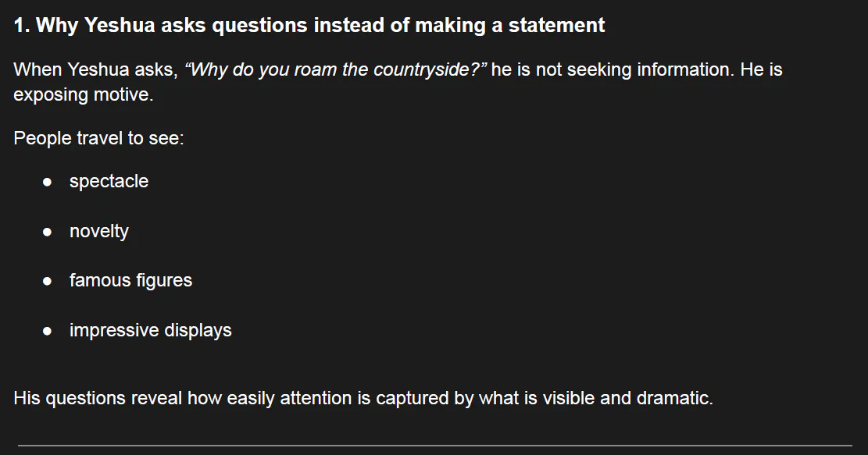The height and width of the screenshot is (455, 868).
Task: Click the word "statement" in the heading
Action: point(556,26)
